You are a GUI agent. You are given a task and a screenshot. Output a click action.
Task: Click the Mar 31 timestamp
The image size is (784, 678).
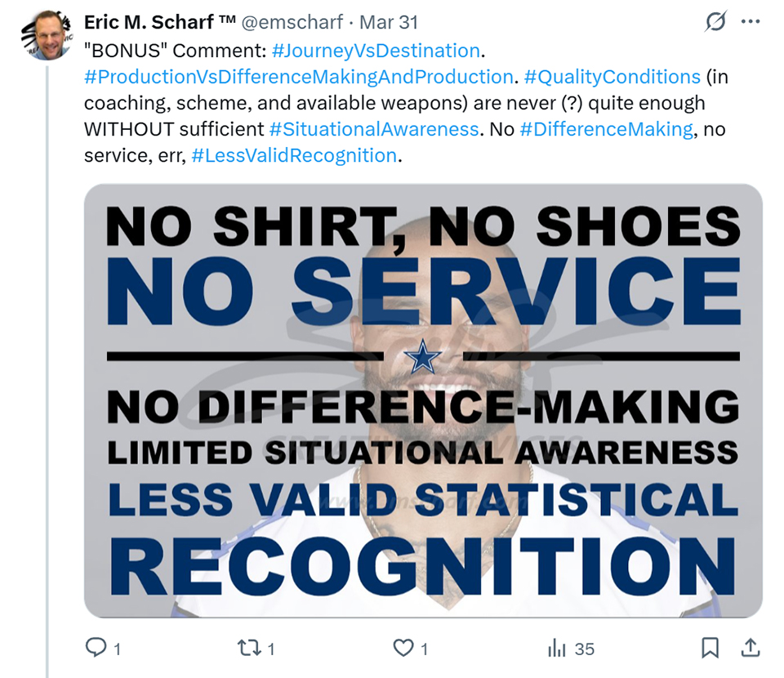pos(389,22)
